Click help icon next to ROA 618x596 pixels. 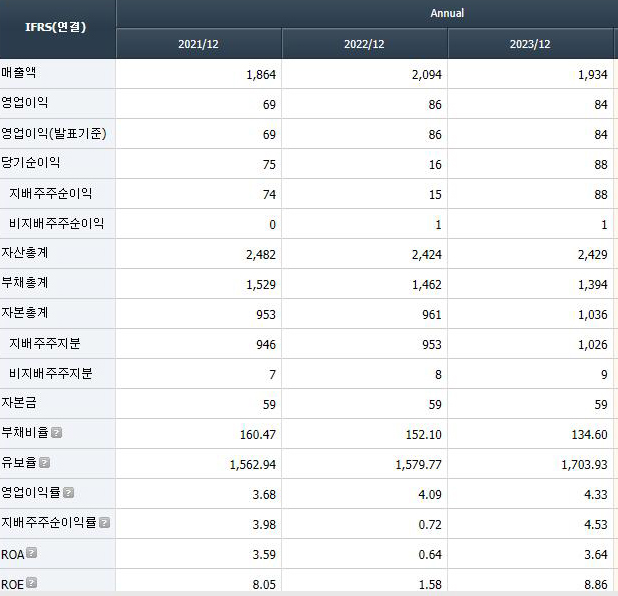[x=32, y=553]
